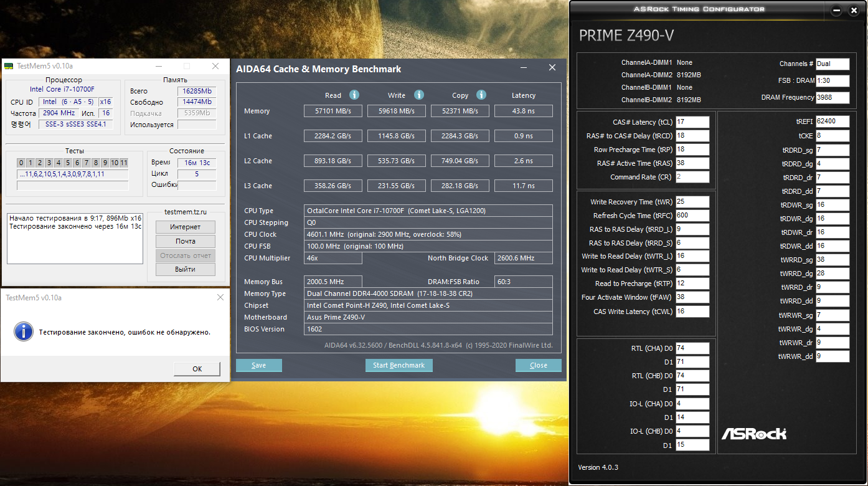Click the Частота value 2904 MHz
Screen dimensions: 868x486
point(59,113)
